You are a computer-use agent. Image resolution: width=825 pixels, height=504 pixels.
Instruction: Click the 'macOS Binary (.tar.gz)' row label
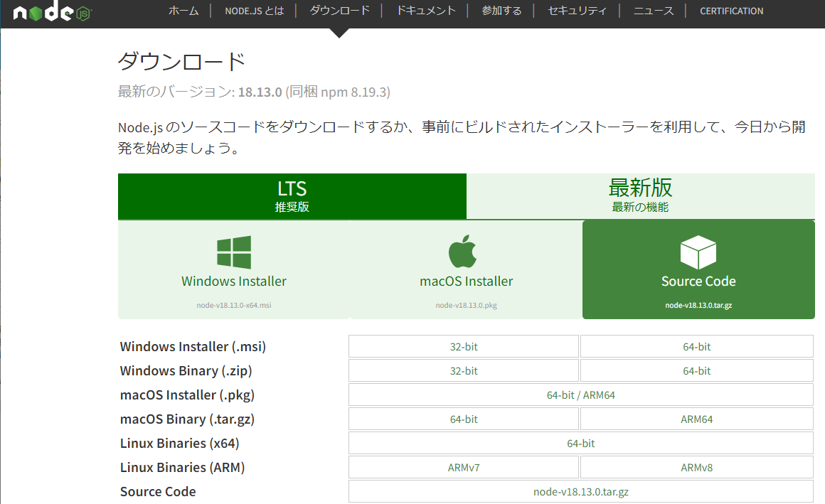point(187,419)
